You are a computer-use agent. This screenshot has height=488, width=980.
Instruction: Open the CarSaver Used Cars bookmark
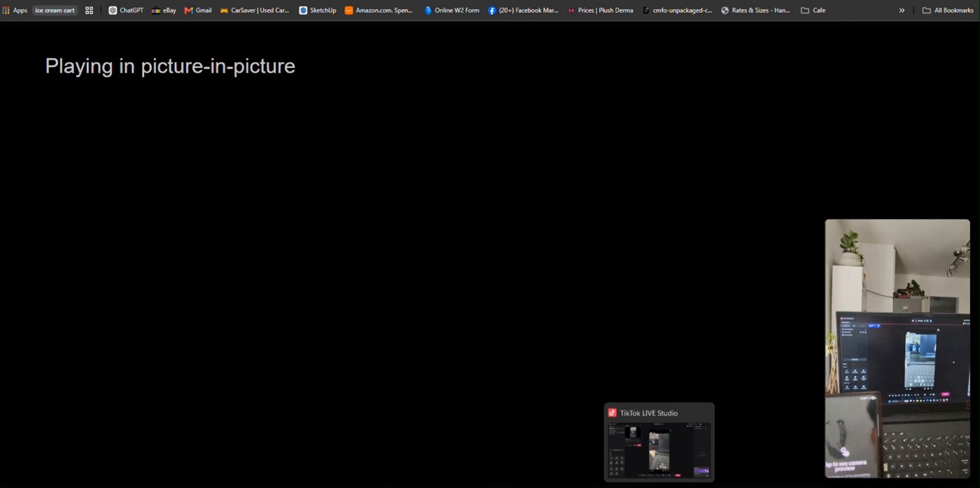[255, 11]
